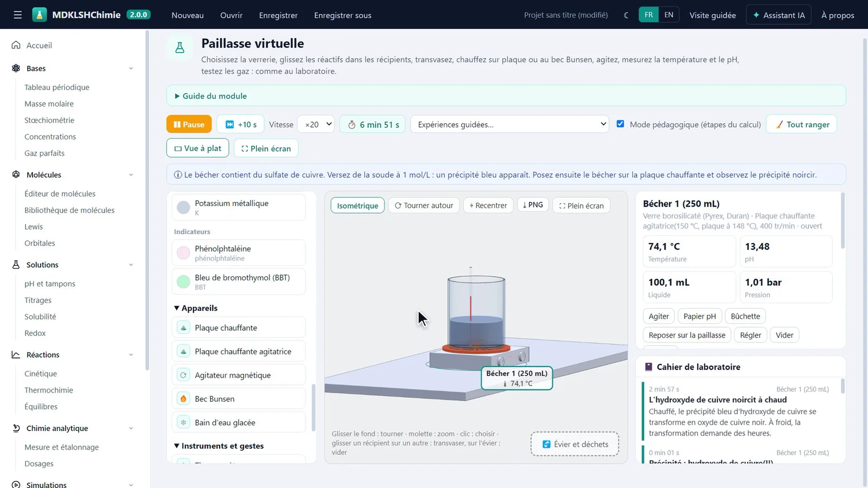868x488 pixels.
Task: Click the info icon in the hint banner
Action: pos(177,175)
